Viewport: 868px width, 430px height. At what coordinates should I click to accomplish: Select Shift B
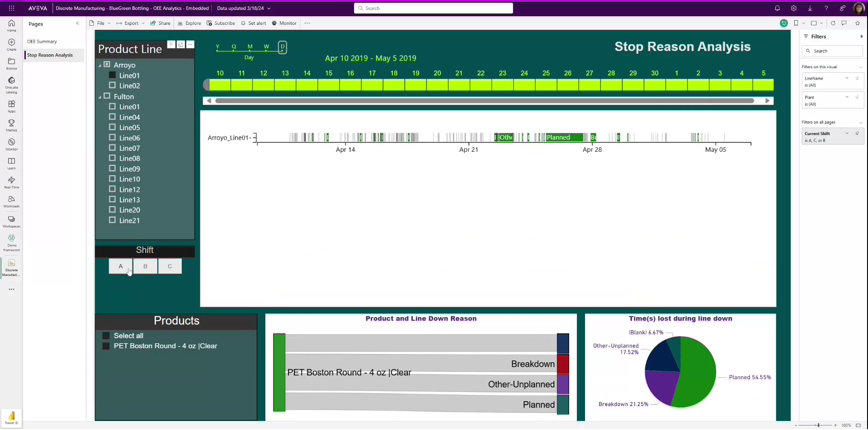145,266
